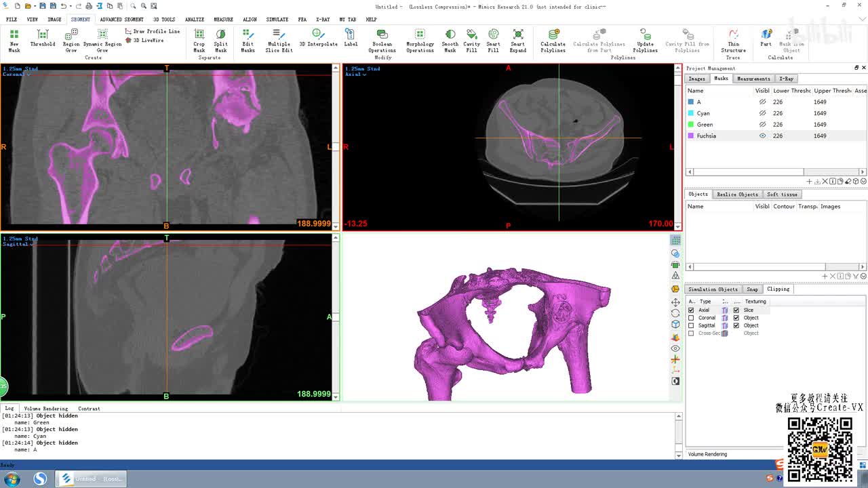Open Boolean Operations
Viewport: 868px width, 488px height.
coord(382,40)
